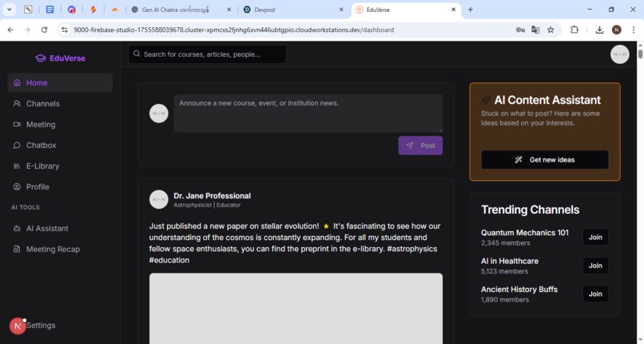Open Dr. Jane Professional's avatar
The height and width of the screenshot is (344, 644).
pos(159,199)
